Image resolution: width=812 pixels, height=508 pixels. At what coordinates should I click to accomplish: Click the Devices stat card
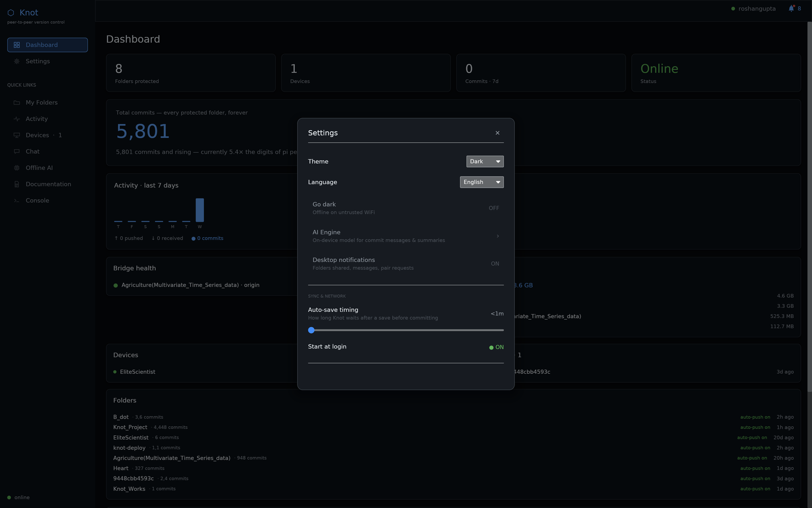[366, 73]
